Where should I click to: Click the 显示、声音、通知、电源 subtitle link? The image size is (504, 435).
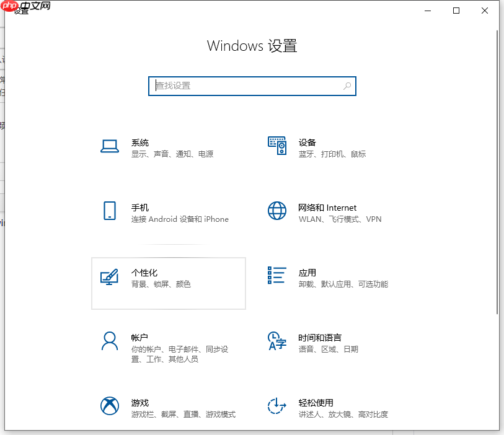174,154
